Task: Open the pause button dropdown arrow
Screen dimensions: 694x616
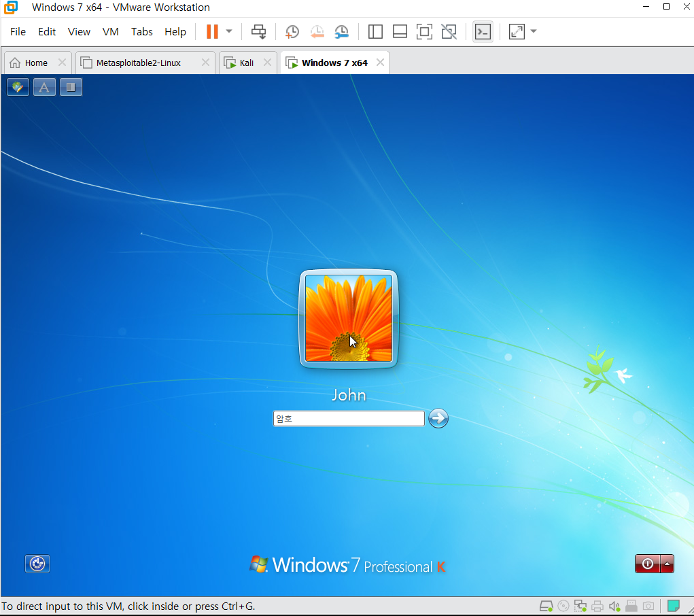Action: tap(228, 31)
